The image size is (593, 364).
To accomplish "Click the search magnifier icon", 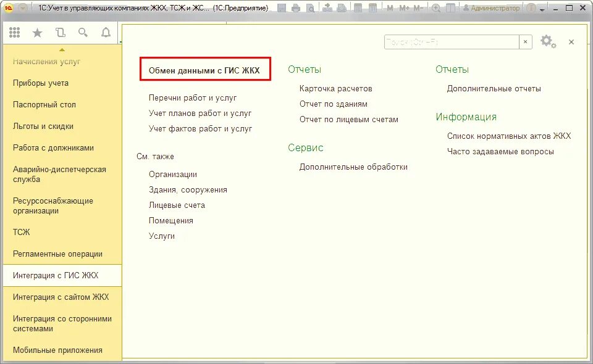I will (x=83, y=33).
